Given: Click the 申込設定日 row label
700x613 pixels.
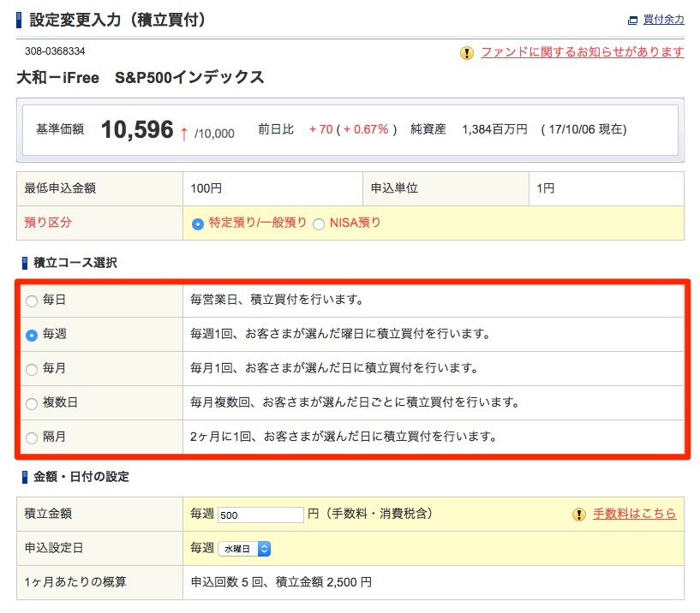Looking at the screenshot, I should click(54, 548).
